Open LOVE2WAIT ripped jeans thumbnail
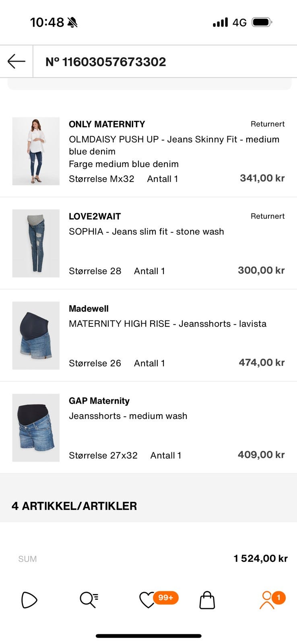Screen dimensions: 297x644 (x=36, y=243)
